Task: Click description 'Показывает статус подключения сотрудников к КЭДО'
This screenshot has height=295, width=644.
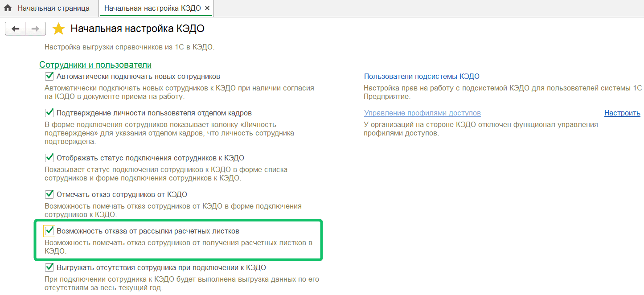Action: point(166,174)
